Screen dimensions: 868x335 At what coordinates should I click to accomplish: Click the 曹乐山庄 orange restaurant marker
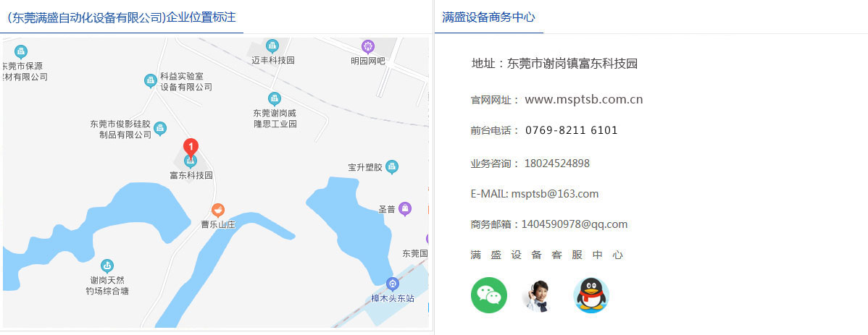tap(217, 210)
